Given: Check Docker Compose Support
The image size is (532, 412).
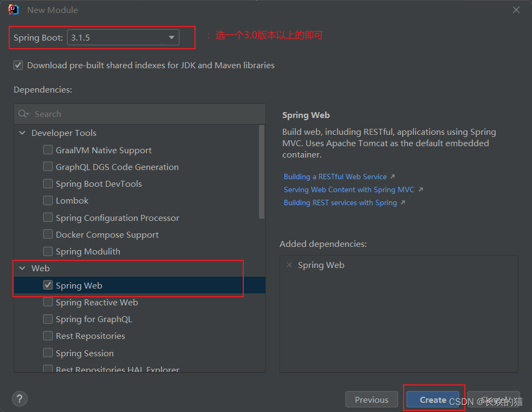Looking at the screenshot, I should (x=48, y=234).
